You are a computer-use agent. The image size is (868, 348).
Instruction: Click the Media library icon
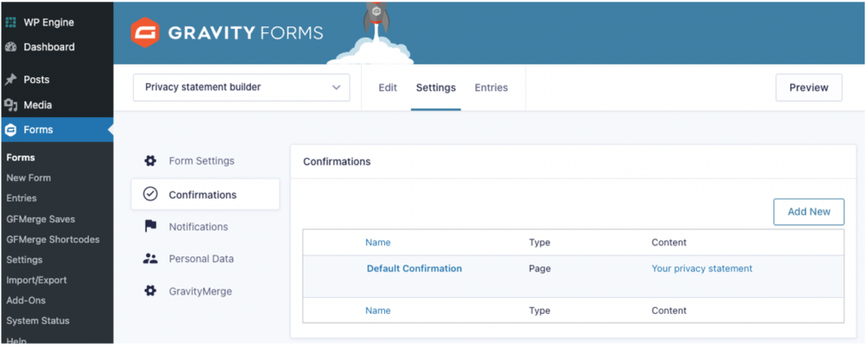tap(11, 105)
